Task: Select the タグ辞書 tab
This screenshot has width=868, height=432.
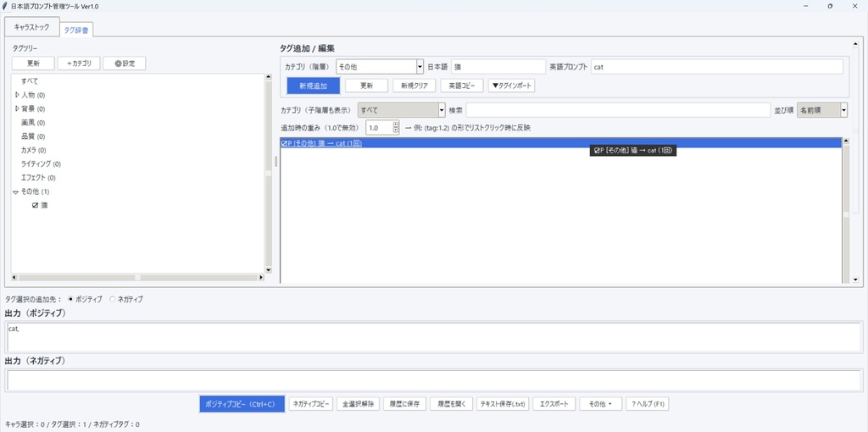Action: [x=76, y=30]
